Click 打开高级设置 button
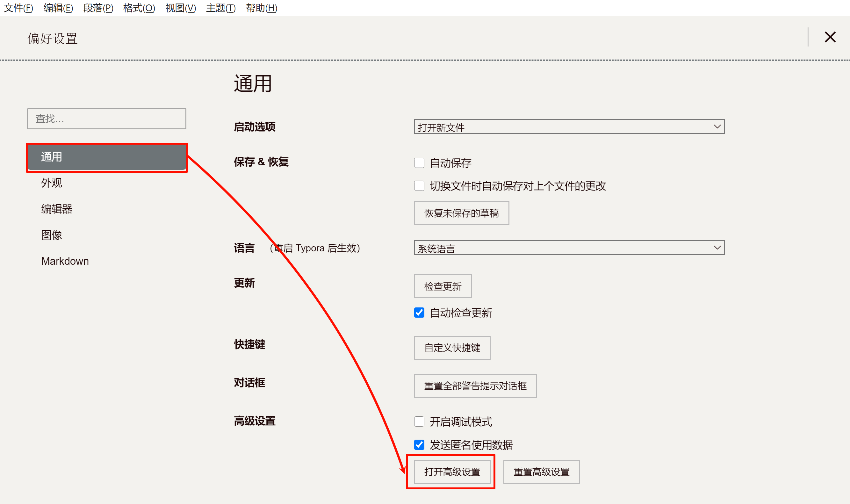This screenshot has height=504, width=850. (452, 472)
